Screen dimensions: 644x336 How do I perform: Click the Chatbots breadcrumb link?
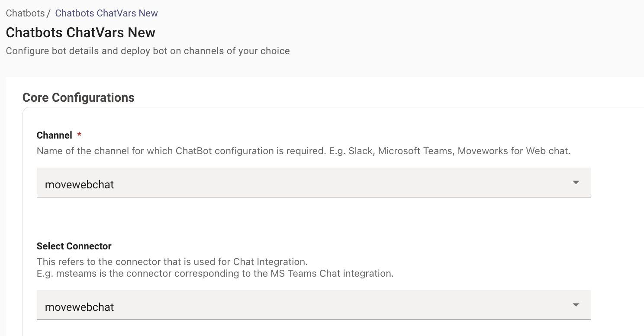25,13
